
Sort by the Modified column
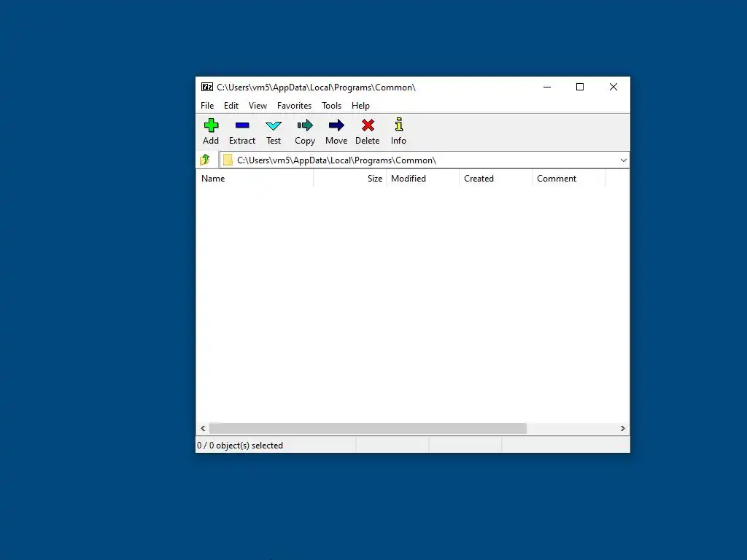[x=422, y=179]
